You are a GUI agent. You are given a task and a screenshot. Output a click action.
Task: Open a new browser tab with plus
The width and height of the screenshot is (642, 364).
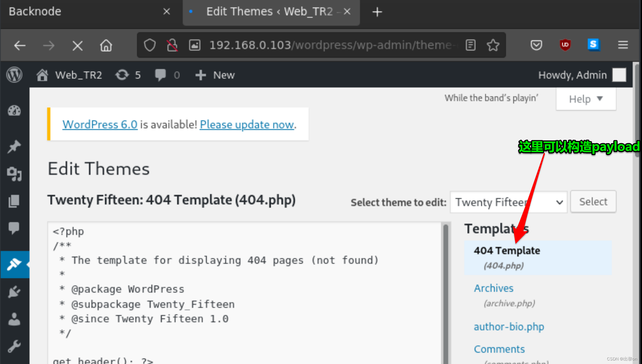(377, 12)
